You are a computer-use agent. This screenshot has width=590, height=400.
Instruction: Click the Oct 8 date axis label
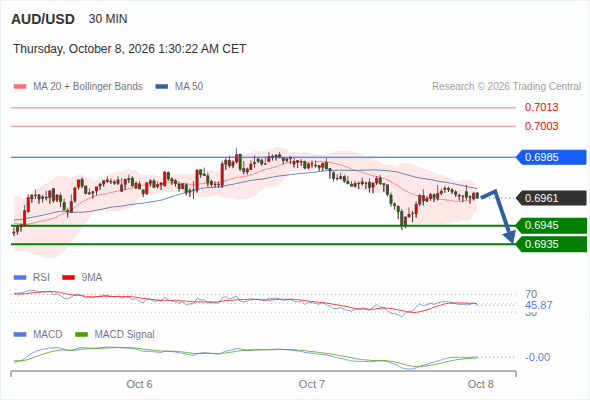[x=481, y=384]
